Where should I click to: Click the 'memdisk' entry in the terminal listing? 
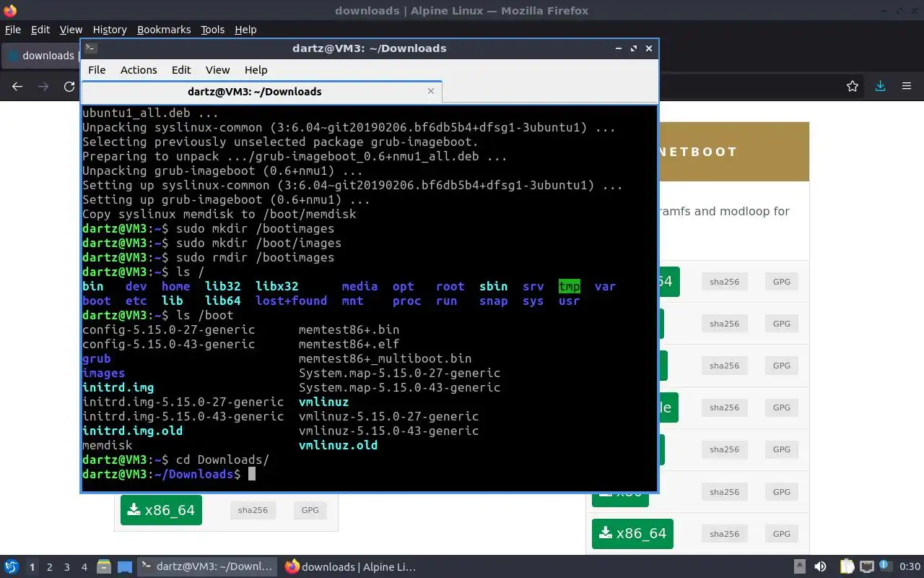point(108,445)
